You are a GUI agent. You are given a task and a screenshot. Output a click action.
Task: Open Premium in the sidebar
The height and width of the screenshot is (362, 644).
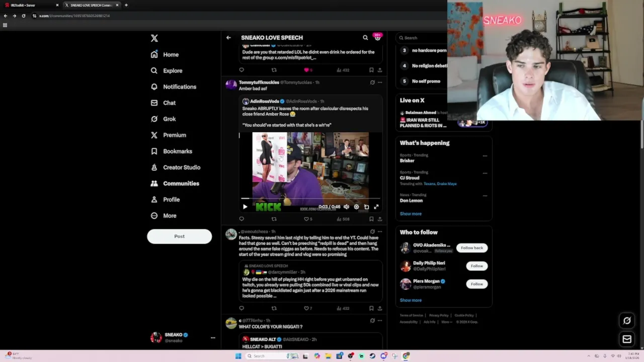[169, 135]
